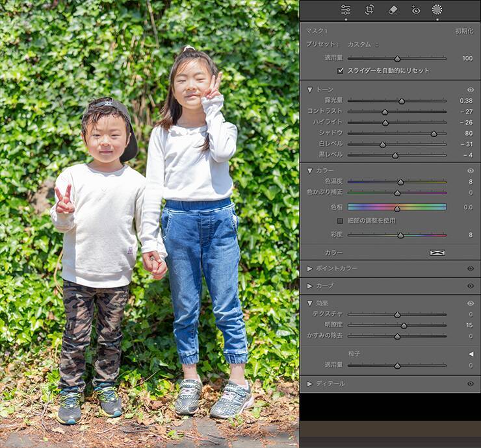The image size is (481, 448).
Task: Click the テクスチャ slider handle
Action: coord(397,315)
